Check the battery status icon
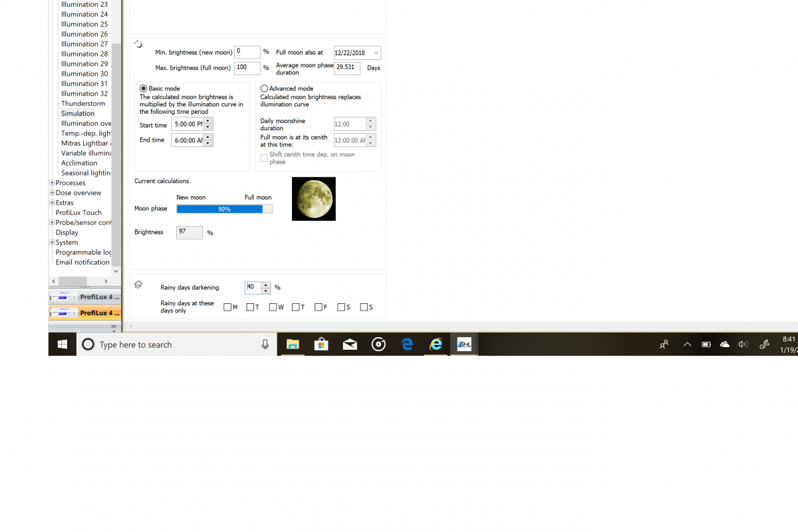 tap(706, 344)
